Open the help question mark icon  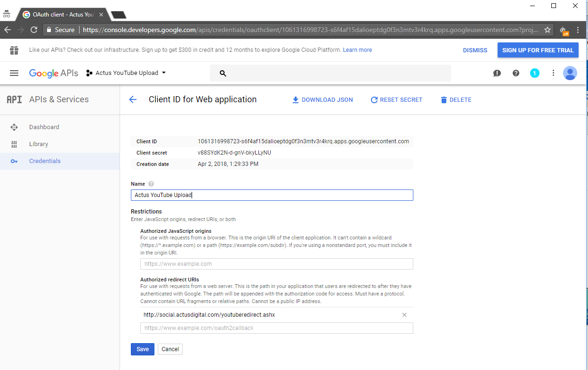516,73
